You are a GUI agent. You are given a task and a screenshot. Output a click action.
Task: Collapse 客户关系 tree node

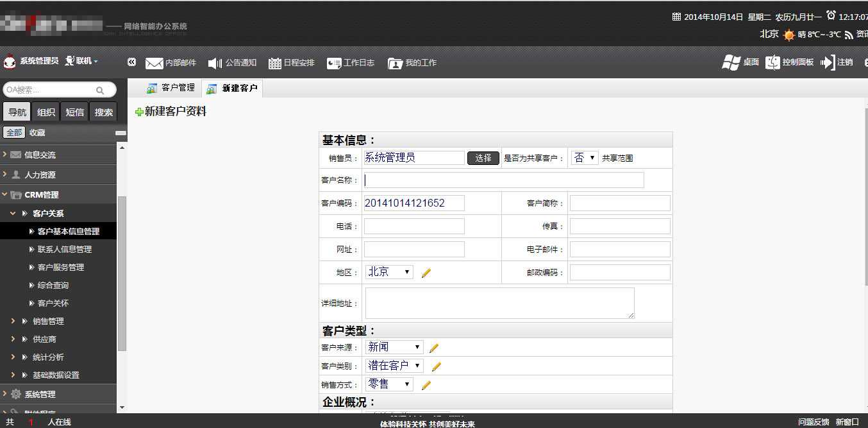[13, 213]
